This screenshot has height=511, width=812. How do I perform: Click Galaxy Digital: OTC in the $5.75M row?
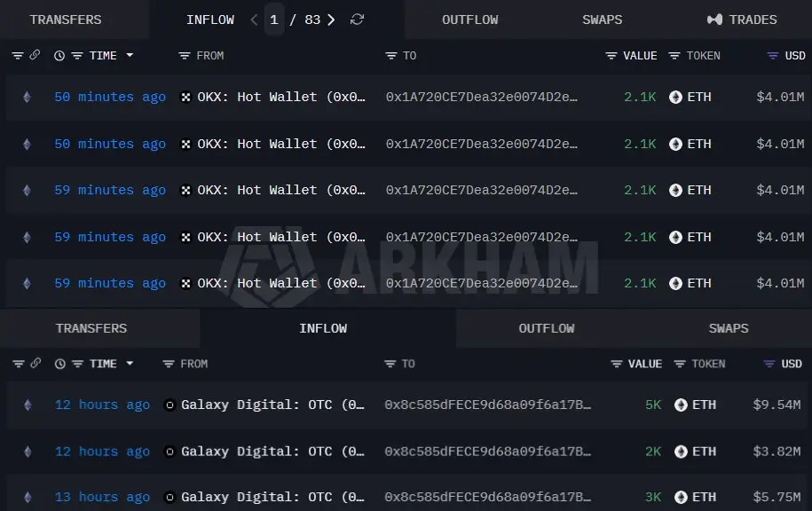[273, 497]
